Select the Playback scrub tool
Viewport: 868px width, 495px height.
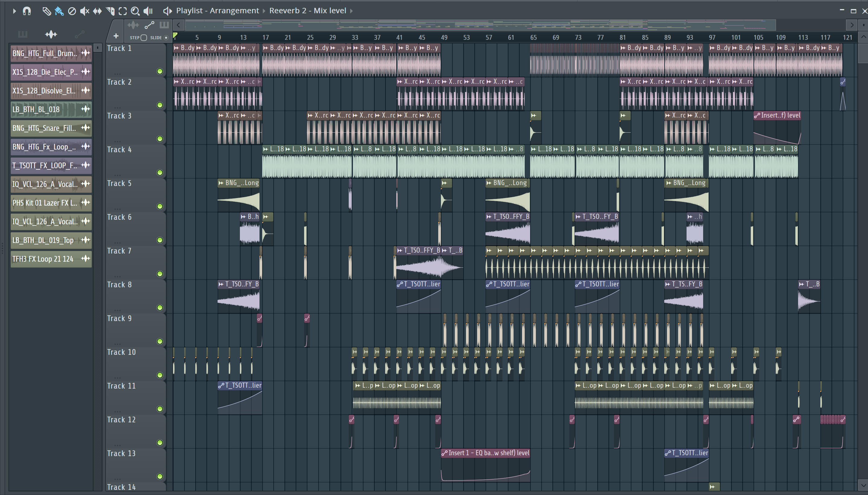coord(148,11)
